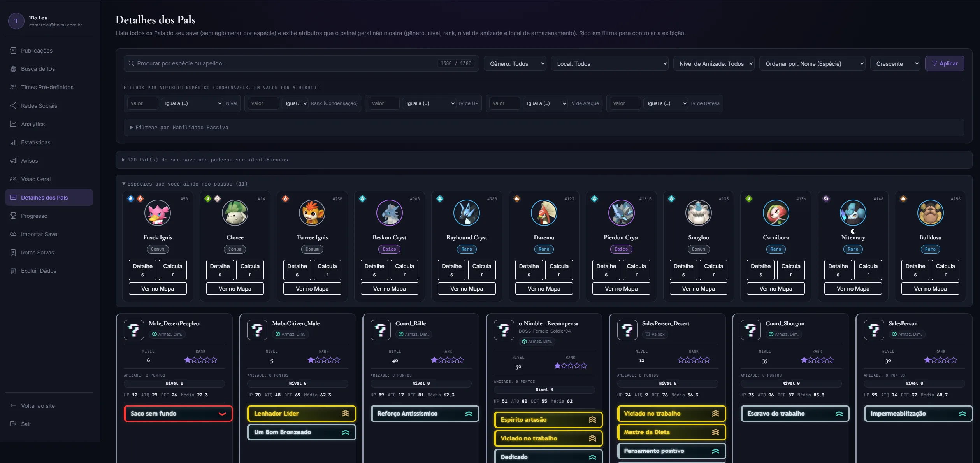Viewport: 980px width, 463px height.
Task: Open the Nível de Amizade dropdown
Action: pos(714,63)
